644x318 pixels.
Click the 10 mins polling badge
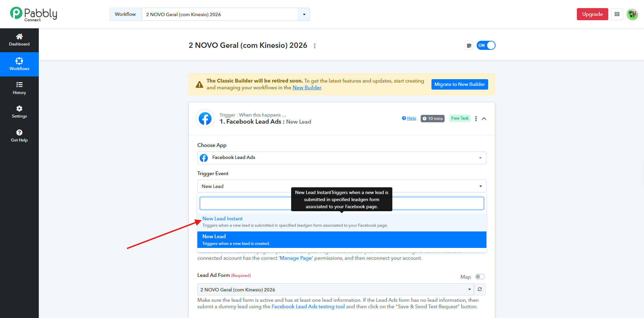point(432,119)
